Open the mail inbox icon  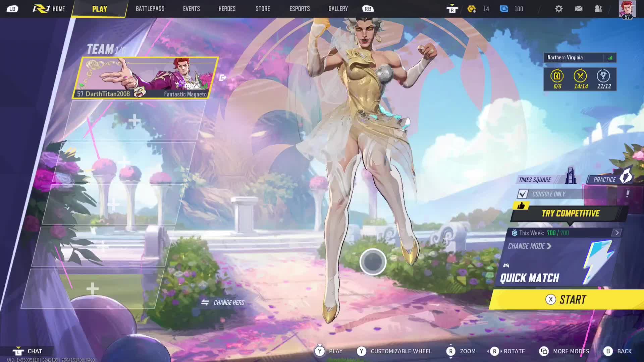[x=579, y=9]
